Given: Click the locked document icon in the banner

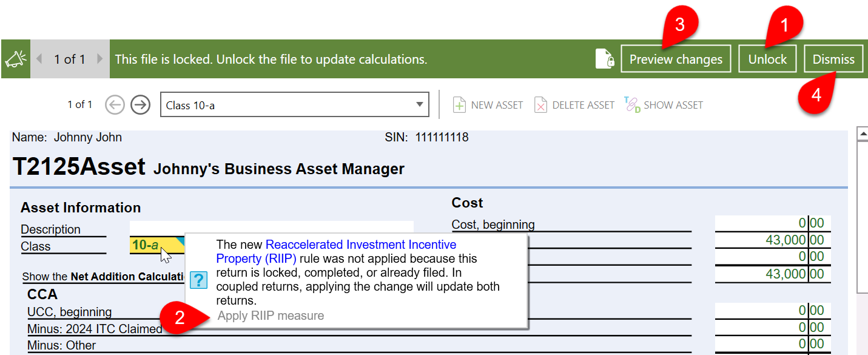Looking at the screenshot, I should [605, 58].
